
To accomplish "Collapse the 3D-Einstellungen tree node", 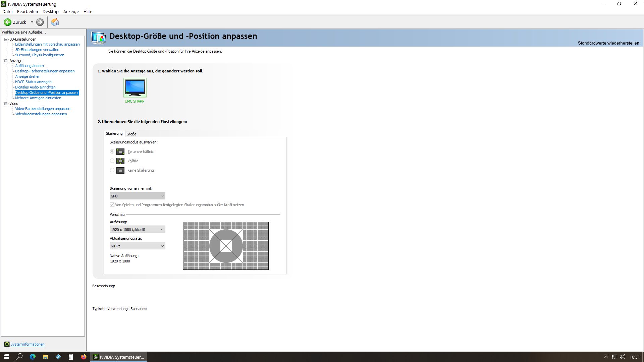I will point(6,39).
